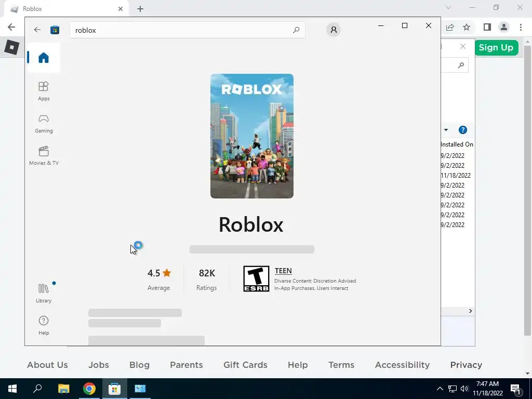Open Privacy footer link

coord(466,365)
